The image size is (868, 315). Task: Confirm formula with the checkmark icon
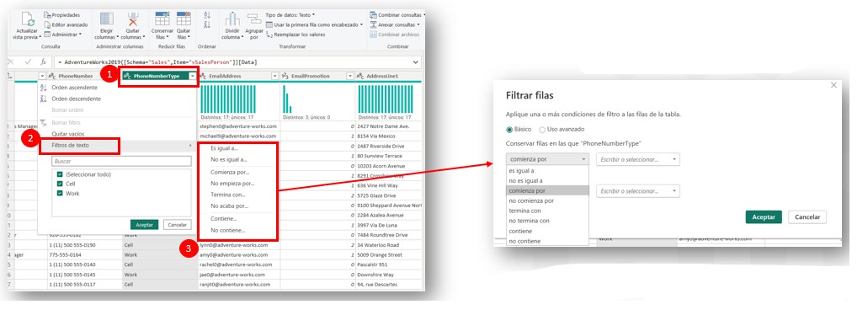(28, 62)
